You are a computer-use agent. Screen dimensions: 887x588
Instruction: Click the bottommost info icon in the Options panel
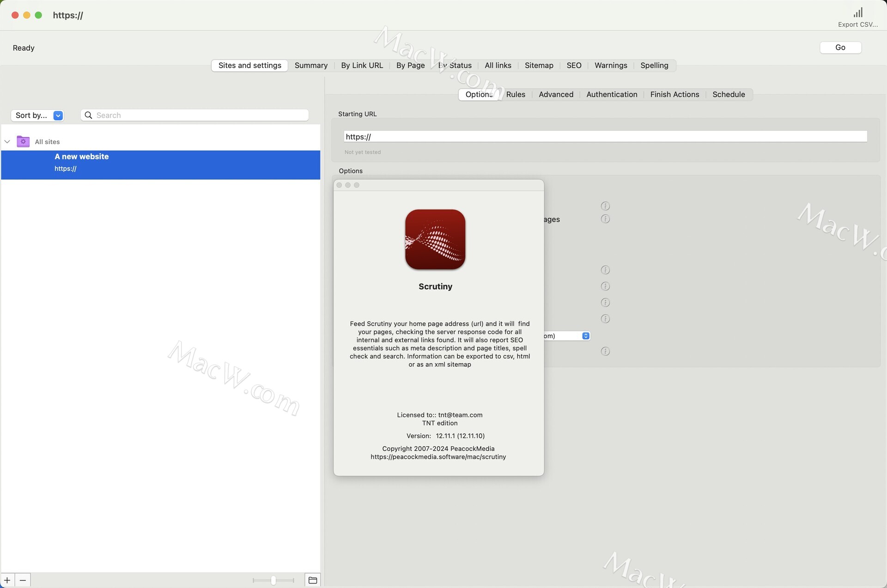click(605, 352)
